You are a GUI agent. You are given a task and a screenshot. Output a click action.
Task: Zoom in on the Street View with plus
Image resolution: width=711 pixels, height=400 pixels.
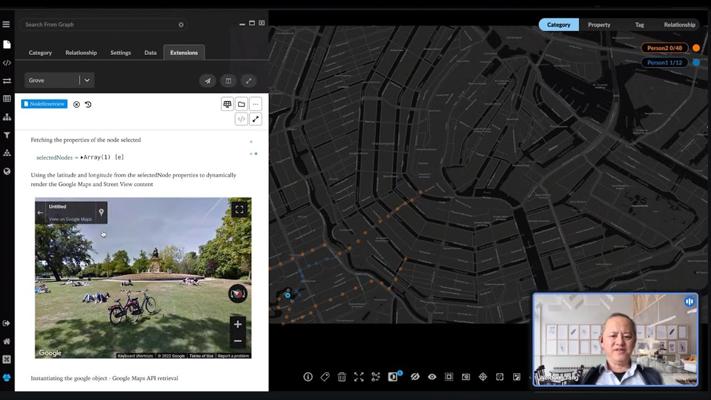coord(238,324)
